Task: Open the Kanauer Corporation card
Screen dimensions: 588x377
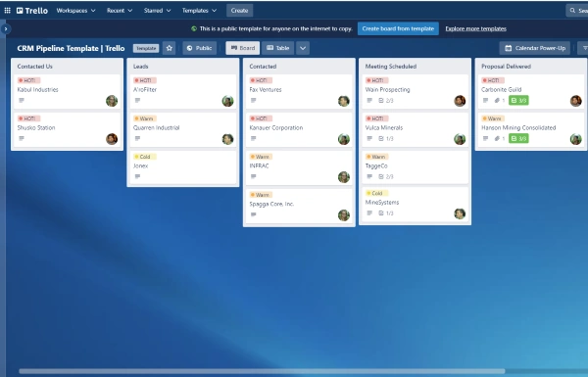Action: tap(299, 129)
